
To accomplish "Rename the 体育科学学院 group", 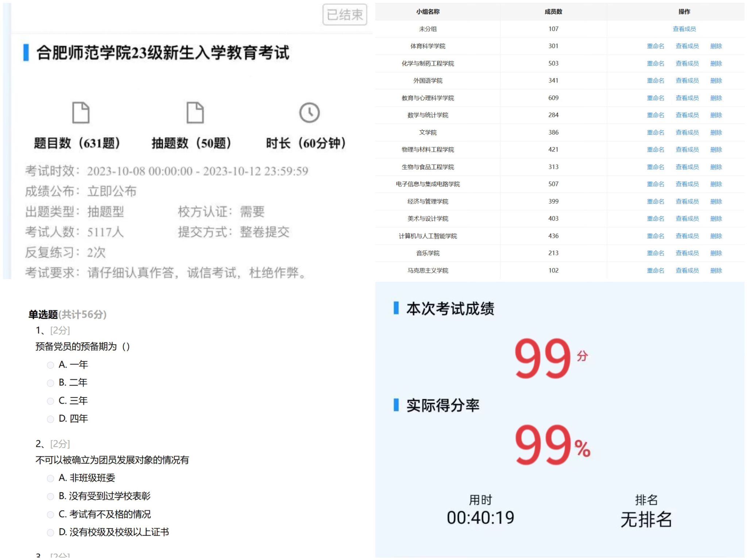I will 655,46.
